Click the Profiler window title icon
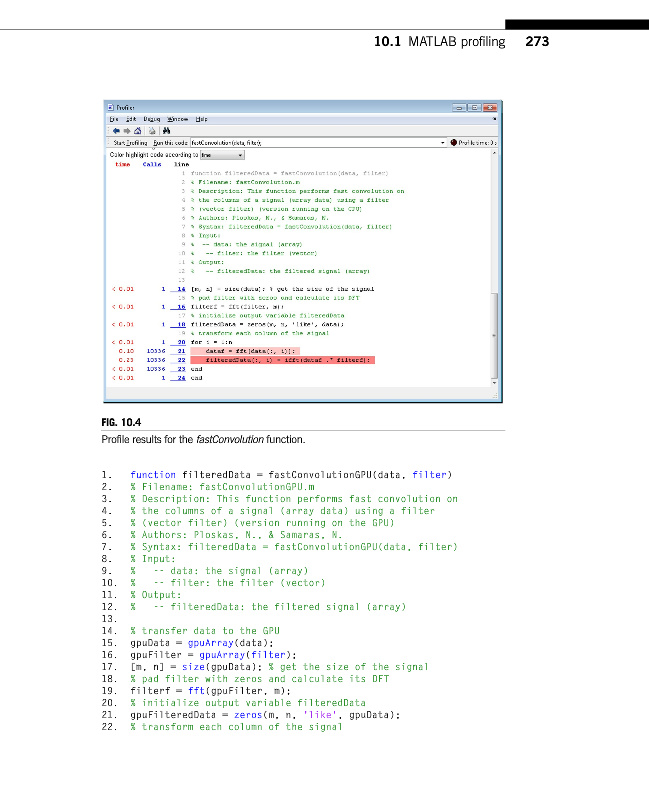The height and width of the screenshot is (800, 649). (x=109, y=106)
